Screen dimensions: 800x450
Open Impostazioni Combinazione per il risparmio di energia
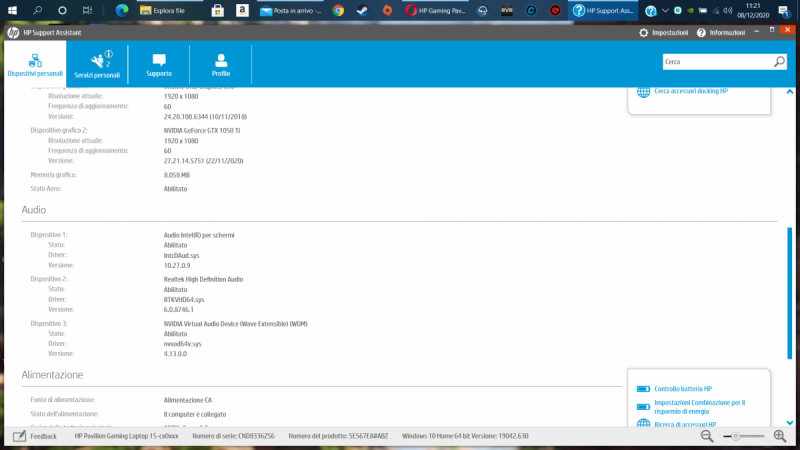tap(699, 407)
